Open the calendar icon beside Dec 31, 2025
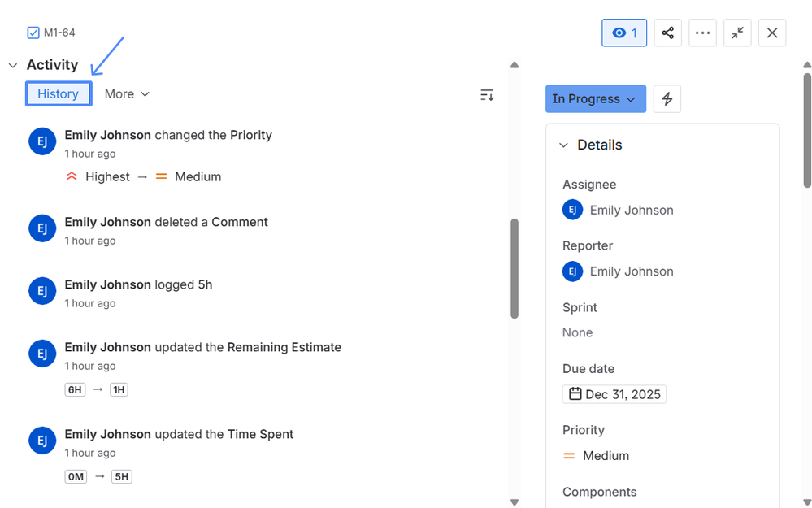812x508 pixels. coord(576,393)
